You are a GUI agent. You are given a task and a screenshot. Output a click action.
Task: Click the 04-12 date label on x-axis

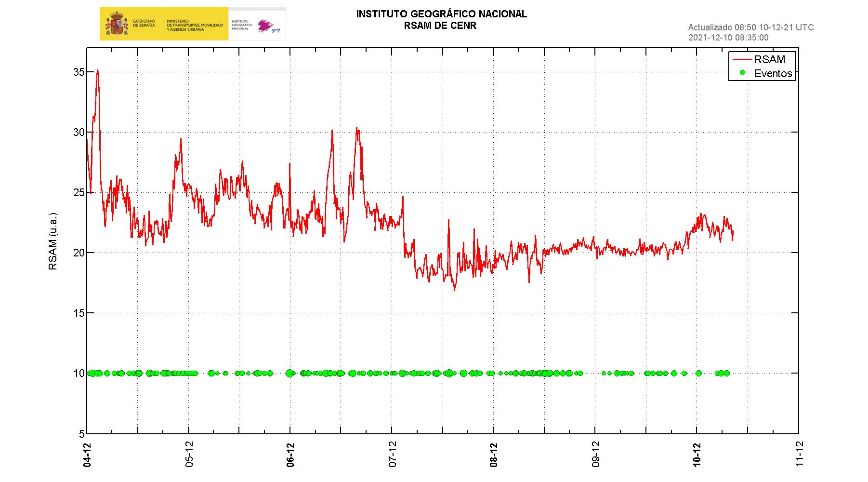pyautogui.click(x=87, y=455)
